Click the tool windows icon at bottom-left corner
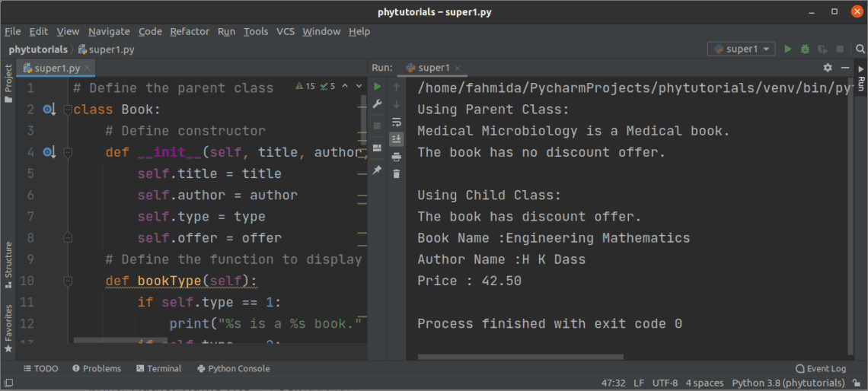 pyautogui.click(x=9, y=383)
